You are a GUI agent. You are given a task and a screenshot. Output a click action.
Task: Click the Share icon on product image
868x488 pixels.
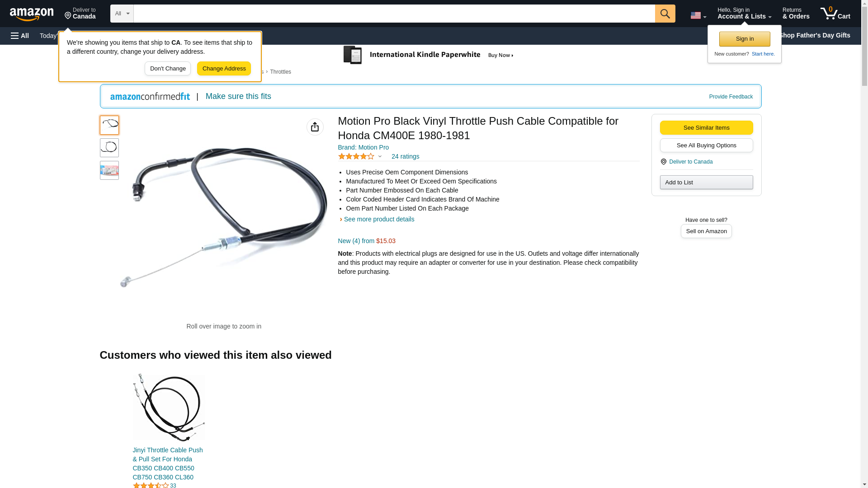[315, 127]
